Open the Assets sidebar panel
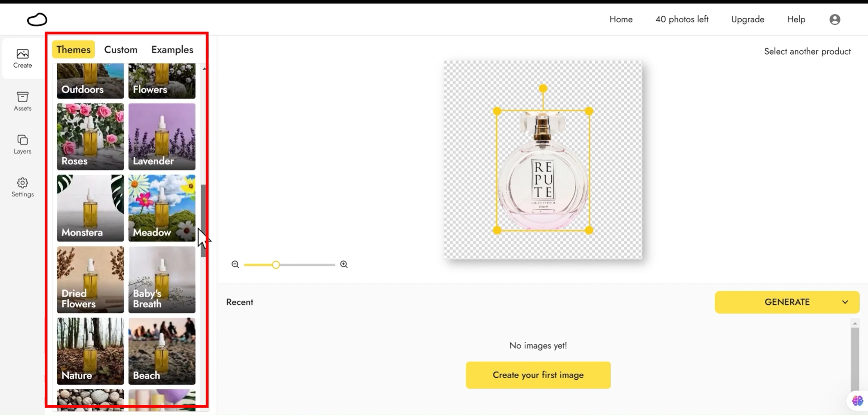The image size is (868, 415). click(23, 102)
